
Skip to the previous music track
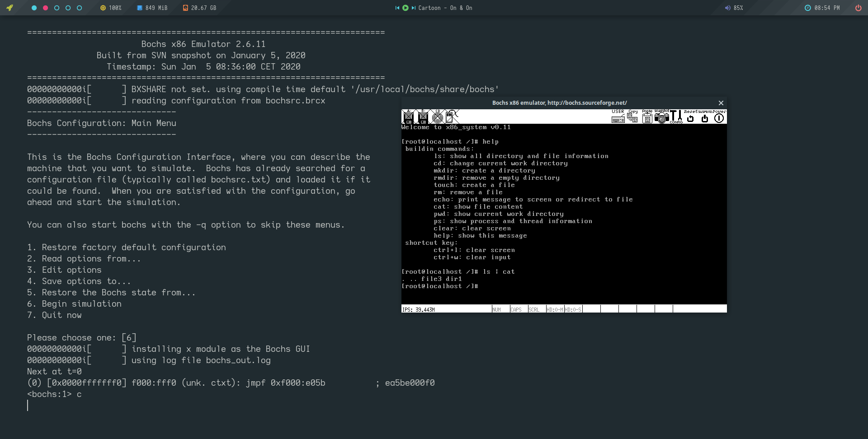(397, 8)
